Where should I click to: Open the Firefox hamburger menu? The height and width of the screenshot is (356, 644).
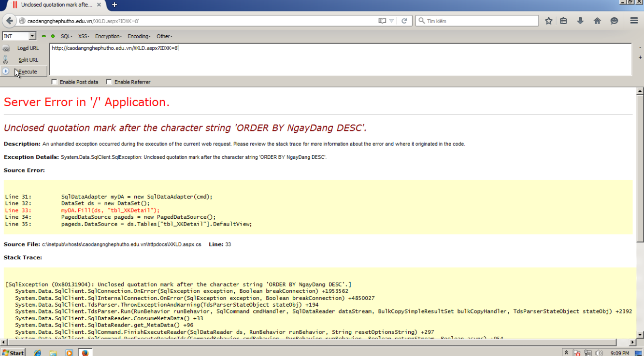[634, 21]
